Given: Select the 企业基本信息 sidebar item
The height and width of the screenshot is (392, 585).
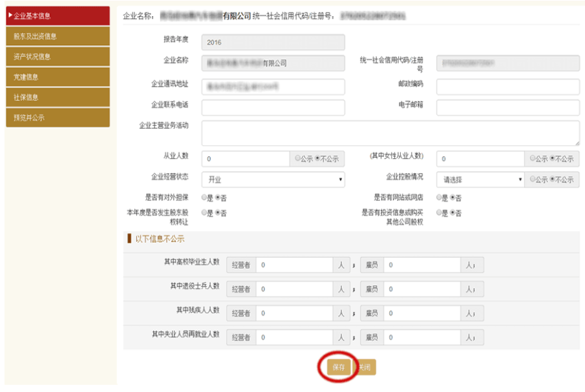Looking at the screenshot, I should point(57,16).
